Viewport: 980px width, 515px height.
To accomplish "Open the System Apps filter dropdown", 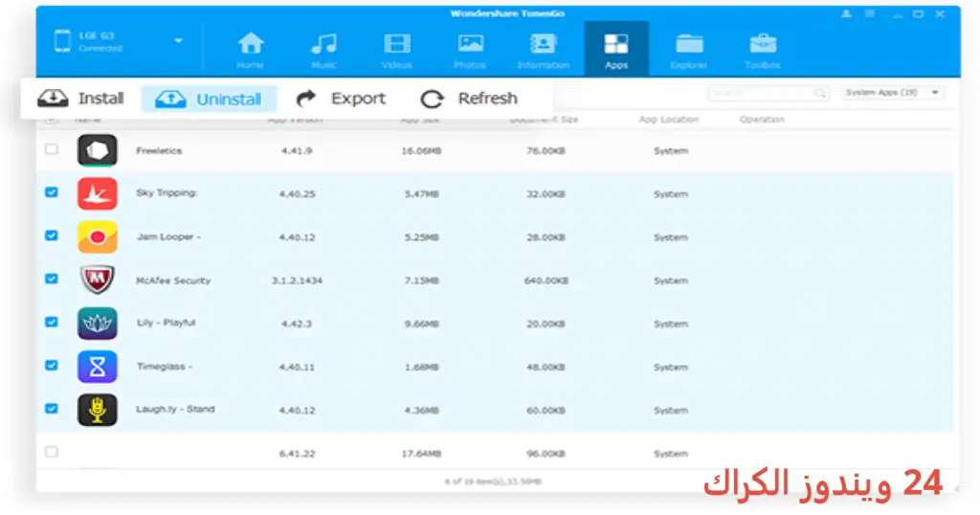I will 892,93.
